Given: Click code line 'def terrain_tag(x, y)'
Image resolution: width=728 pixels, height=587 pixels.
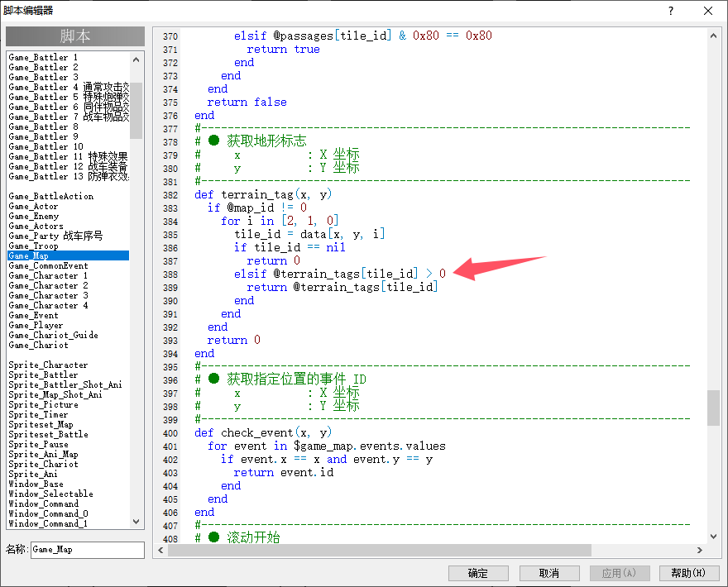Looking at the screenshot, I should tap(263, 194).
